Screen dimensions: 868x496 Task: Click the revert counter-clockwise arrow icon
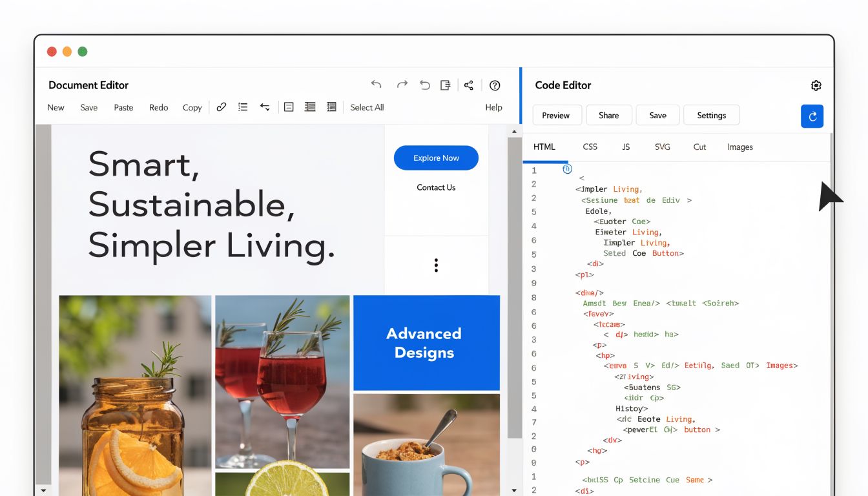(424, 85)
